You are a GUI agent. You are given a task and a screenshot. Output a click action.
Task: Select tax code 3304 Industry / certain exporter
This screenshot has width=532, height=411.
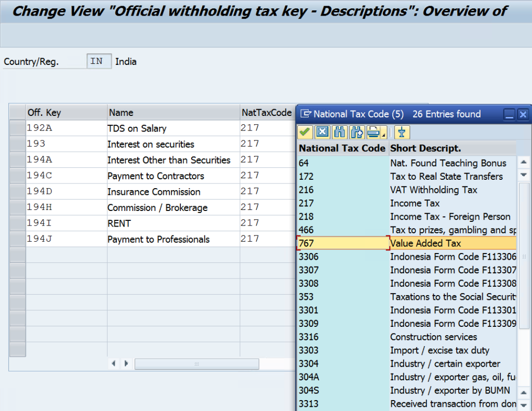click(407, 364)
